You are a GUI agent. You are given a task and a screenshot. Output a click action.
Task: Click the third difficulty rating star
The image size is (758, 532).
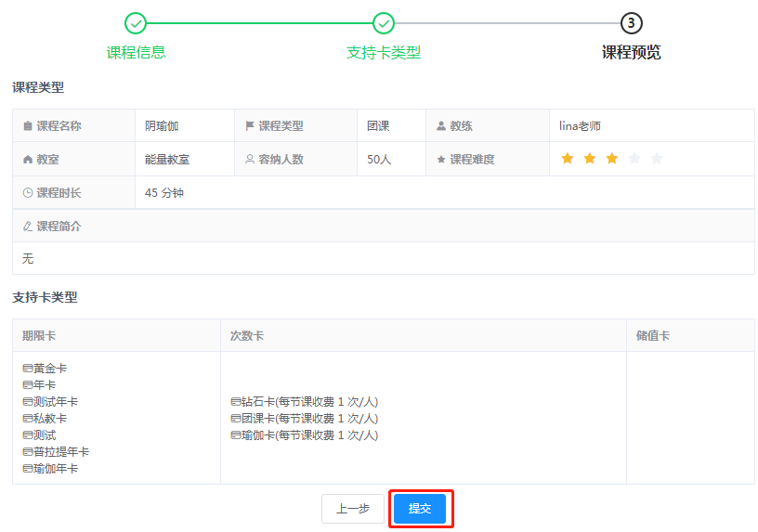point(612,159)
